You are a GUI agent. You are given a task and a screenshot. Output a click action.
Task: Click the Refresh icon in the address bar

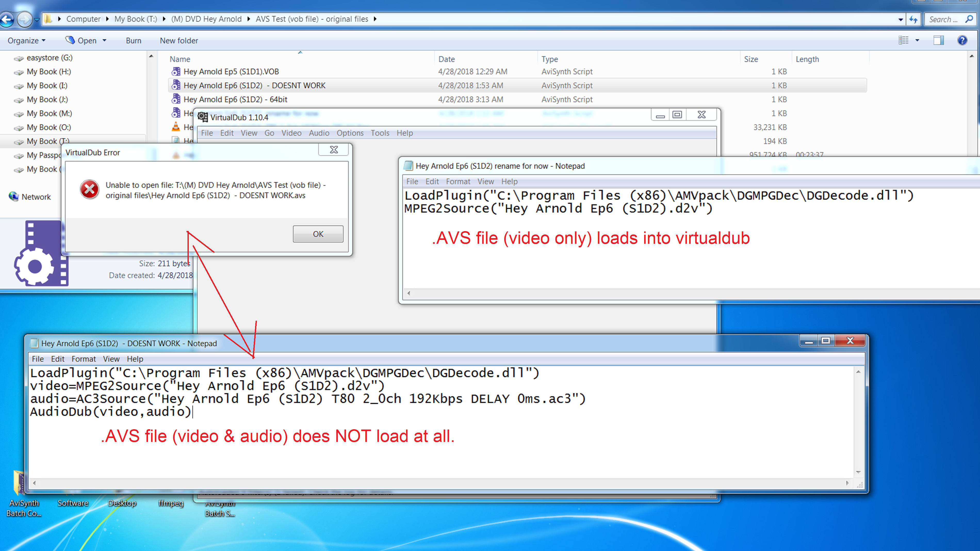[x=913, y=19]
